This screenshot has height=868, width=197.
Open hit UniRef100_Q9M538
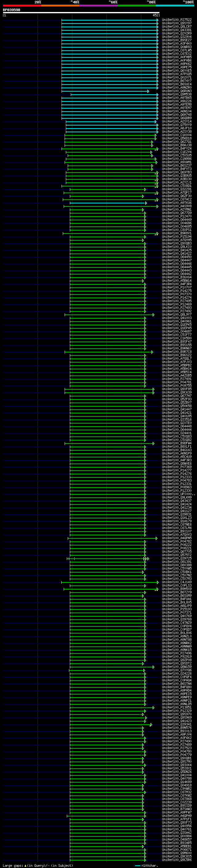(176, 94)
